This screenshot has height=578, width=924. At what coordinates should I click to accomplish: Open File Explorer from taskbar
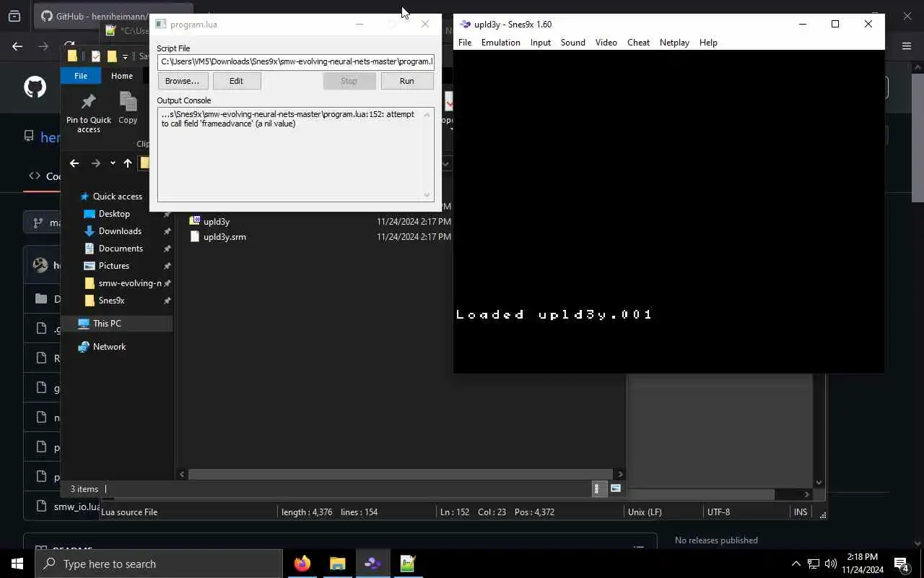(x=337, y=564)
